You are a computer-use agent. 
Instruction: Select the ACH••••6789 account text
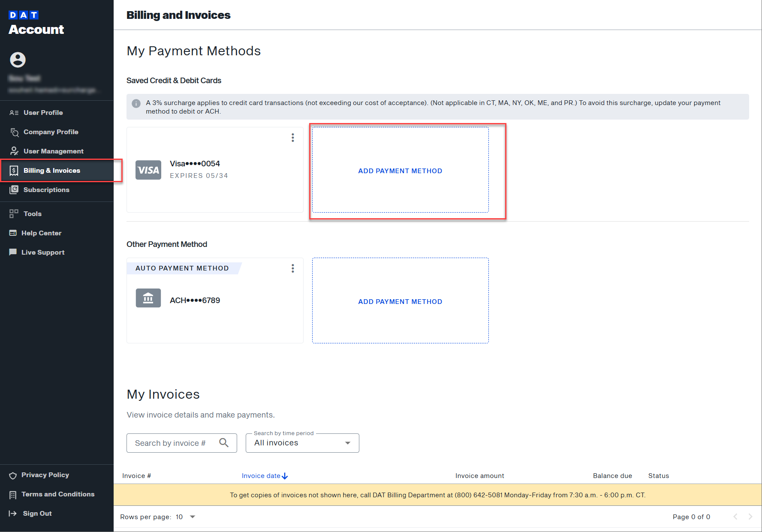coord(195,300)
